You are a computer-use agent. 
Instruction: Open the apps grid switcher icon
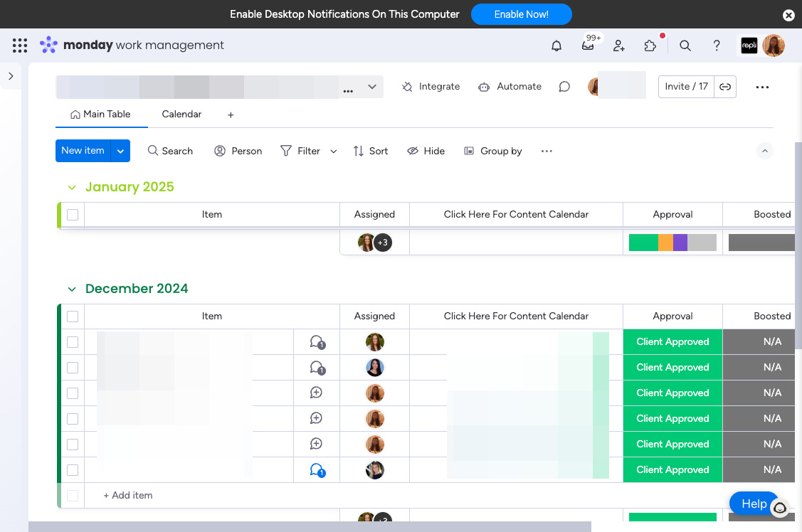click(x=20, y=46)
